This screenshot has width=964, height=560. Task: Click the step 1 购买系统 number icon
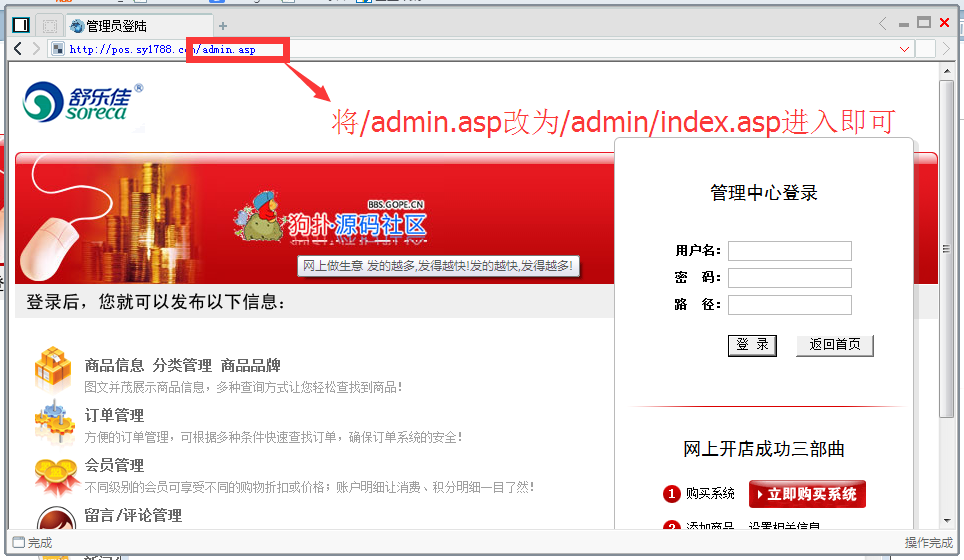pos(671,494)
